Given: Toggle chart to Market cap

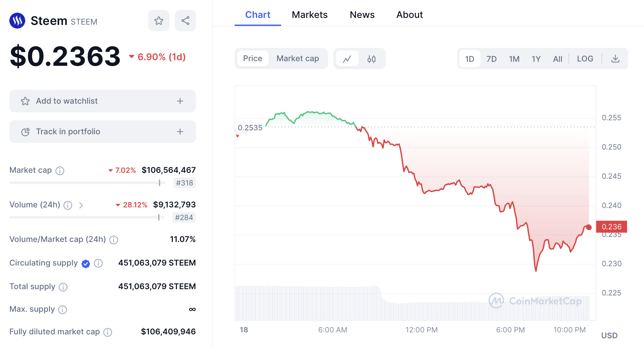Looking at the screenshot, I should [297, 58].
